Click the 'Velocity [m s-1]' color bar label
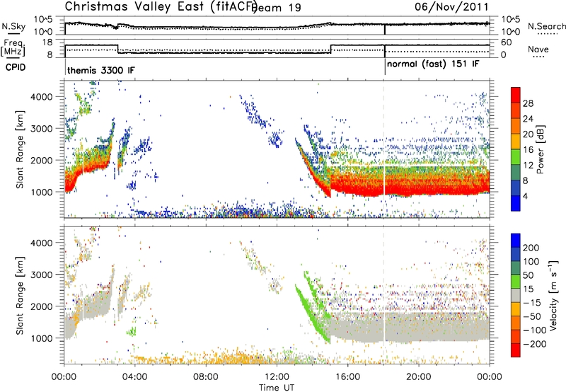This screenshot has width=566, height=392. click(553, 295)
